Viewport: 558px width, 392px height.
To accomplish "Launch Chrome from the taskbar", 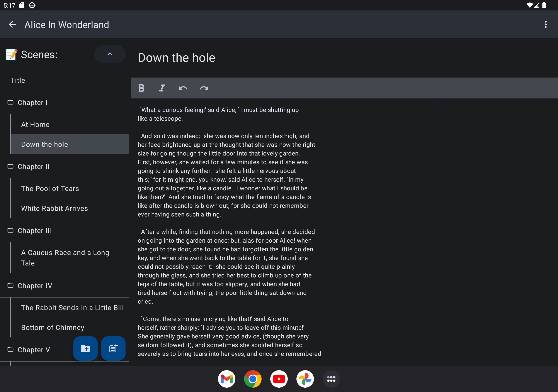I will 252,379.
